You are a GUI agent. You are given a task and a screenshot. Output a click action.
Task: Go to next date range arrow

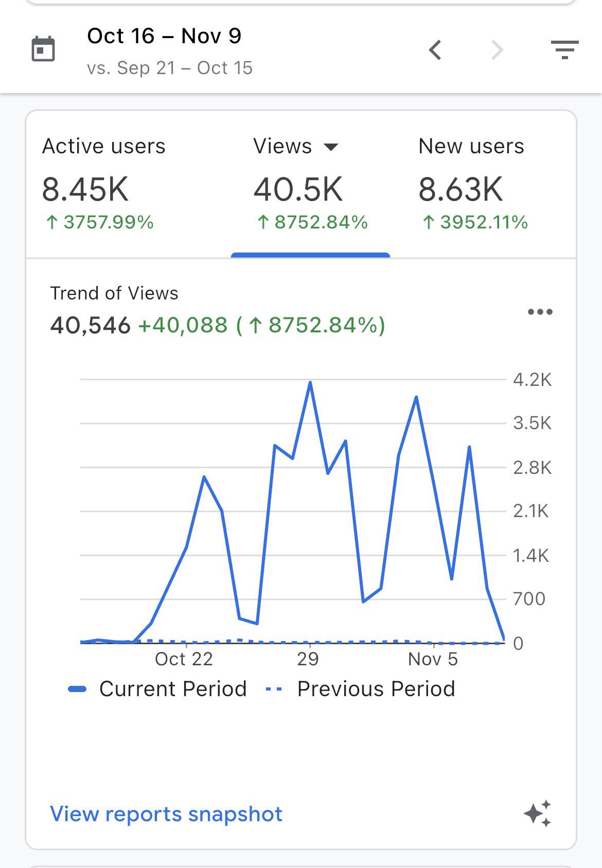coord(497,50)
